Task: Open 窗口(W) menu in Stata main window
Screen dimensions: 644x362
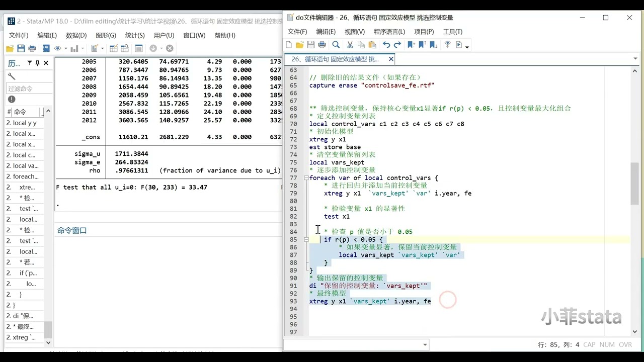Action: [194, 35]
